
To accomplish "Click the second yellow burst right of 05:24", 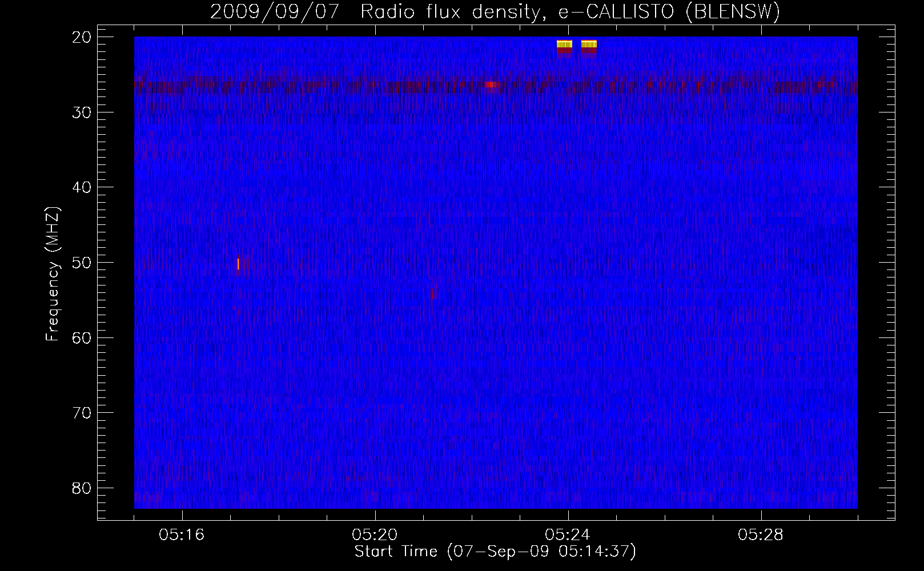I will point(589,44).
